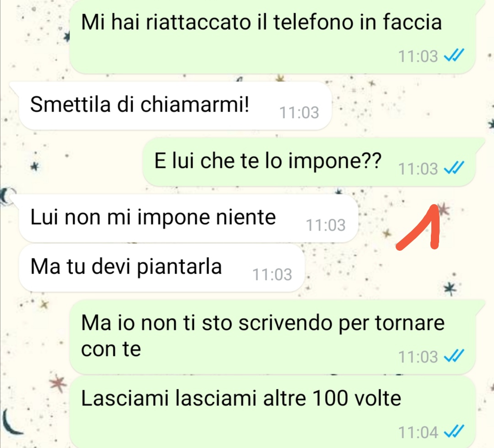The height and width of the screenshot is (448, 494).
Task: Select the 'Lasciami lasciami altre 100 volte' message
Action: click(x=272, y=412)
